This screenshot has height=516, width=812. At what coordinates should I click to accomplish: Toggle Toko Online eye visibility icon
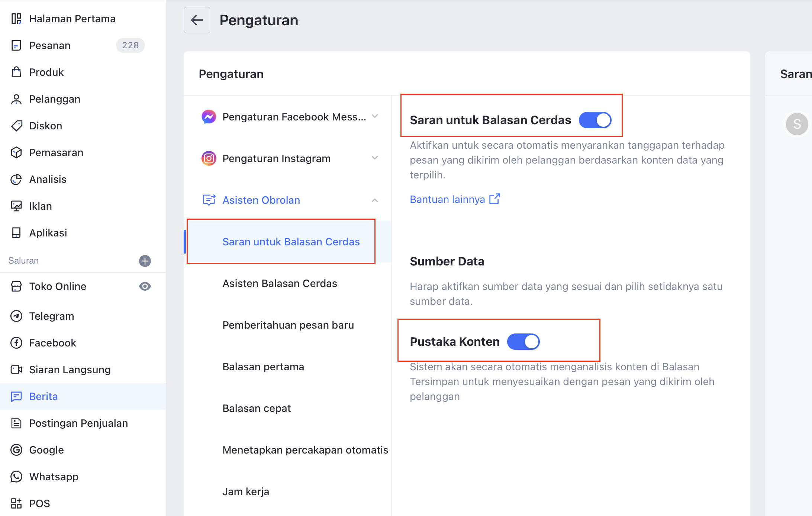145,286
